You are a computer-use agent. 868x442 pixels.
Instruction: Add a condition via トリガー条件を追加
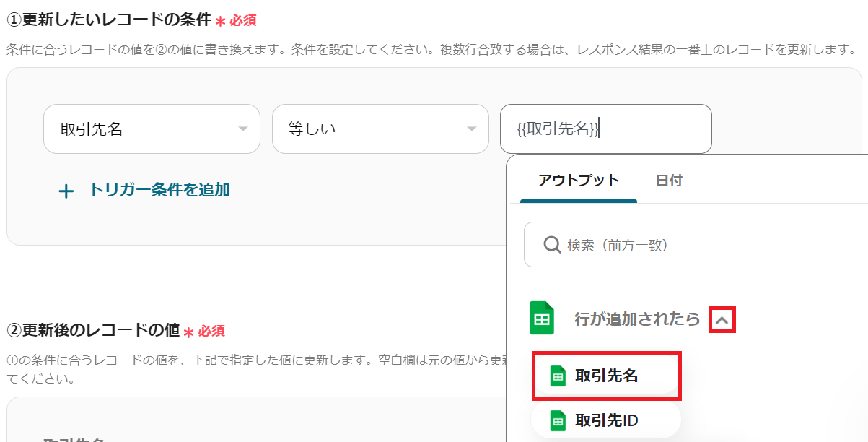coord(159,190)
